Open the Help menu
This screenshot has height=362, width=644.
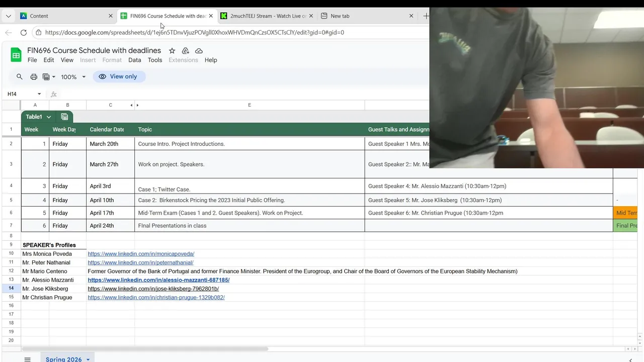click(211, 60)
